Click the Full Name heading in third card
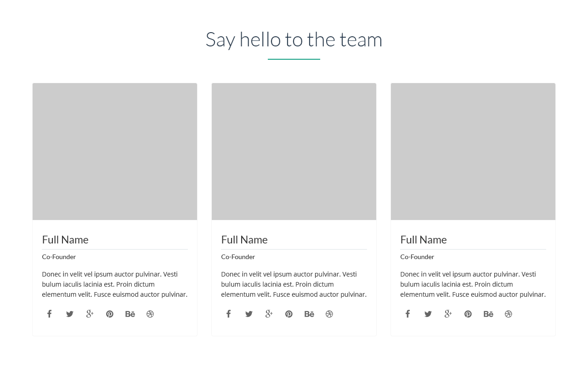The height and width of the screenshot is (373, 588). [x=424, y=240]
